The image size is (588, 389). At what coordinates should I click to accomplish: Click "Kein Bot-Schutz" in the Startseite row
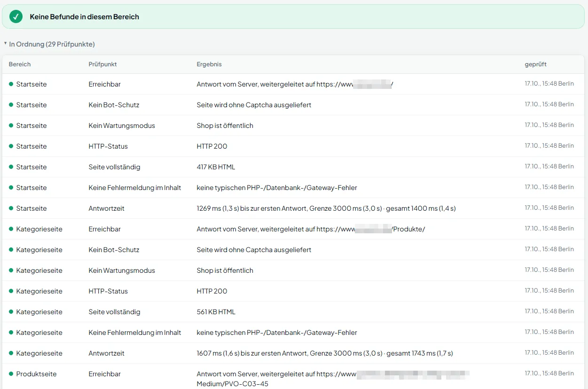click(x=114, y=105)
